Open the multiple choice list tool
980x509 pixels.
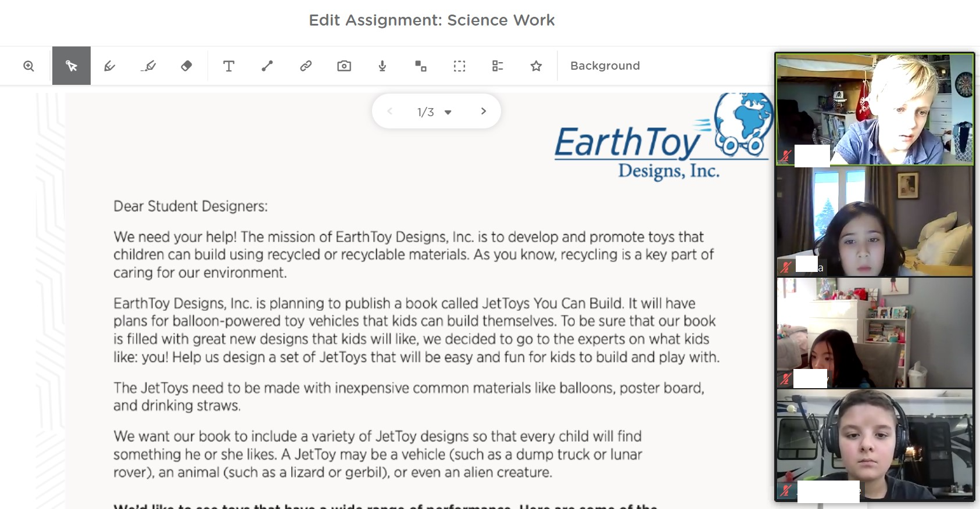498,66
